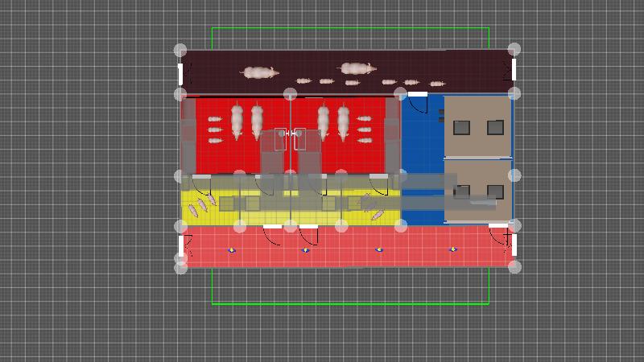Click the wall handle at the red rooms' top center
The image size is (644, 362).
290,95
